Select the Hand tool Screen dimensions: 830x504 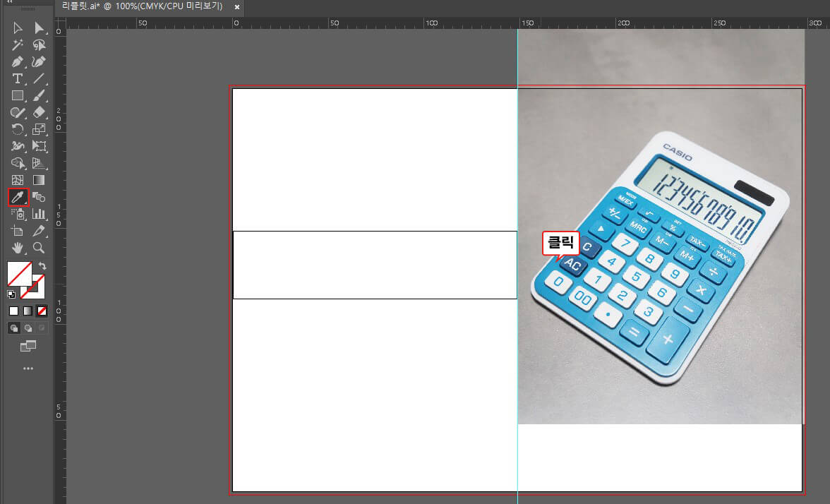tap(18, 248)
